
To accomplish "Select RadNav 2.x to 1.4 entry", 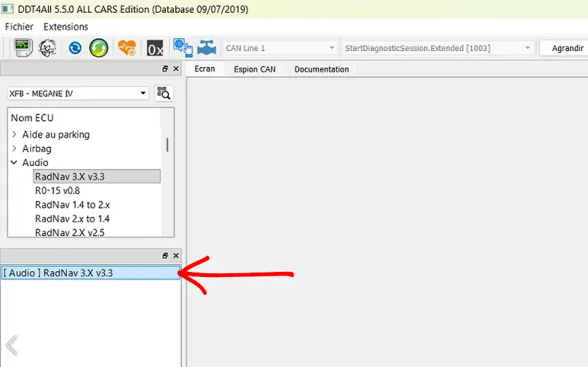I will (x=72, y=219).
